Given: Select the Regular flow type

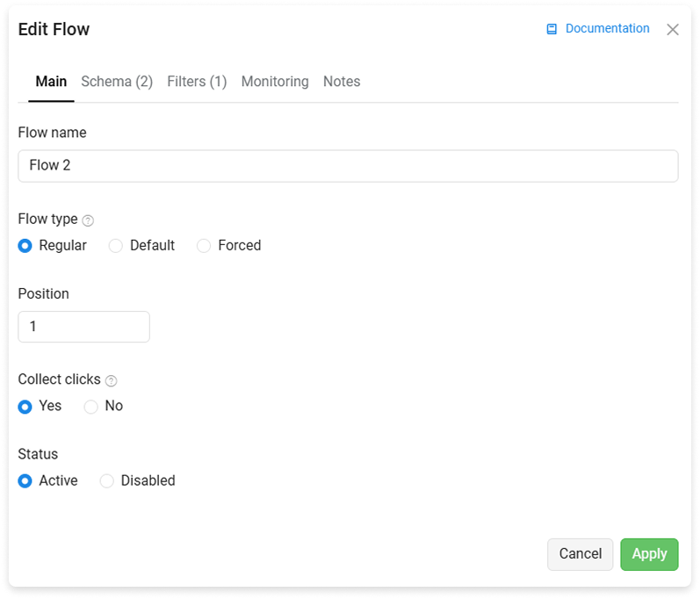Looking at the screenshot, I should 25,246.
